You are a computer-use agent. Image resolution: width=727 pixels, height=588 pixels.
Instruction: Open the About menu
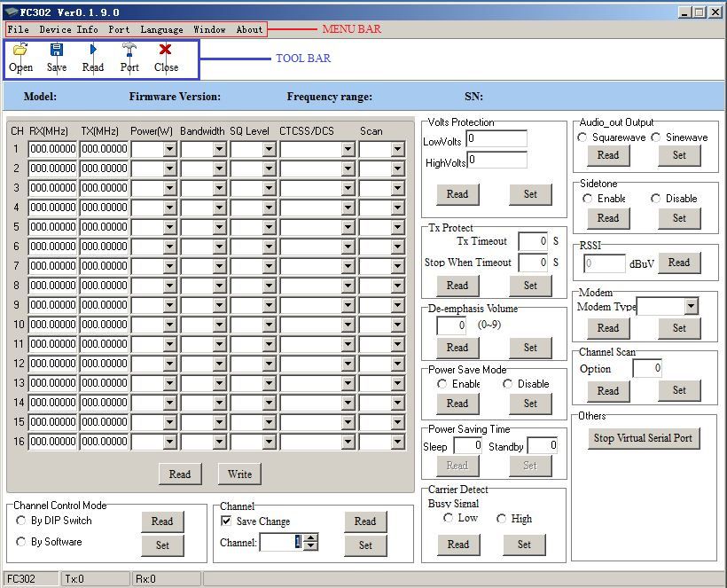click(x=249, y=29)
